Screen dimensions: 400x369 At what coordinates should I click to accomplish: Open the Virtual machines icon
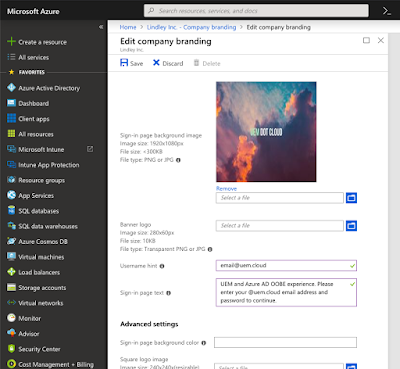click(x=11, y=256)
